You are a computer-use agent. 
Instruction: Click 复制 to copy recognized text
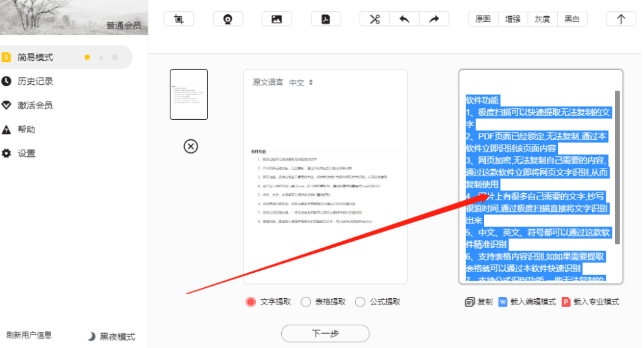479,302
